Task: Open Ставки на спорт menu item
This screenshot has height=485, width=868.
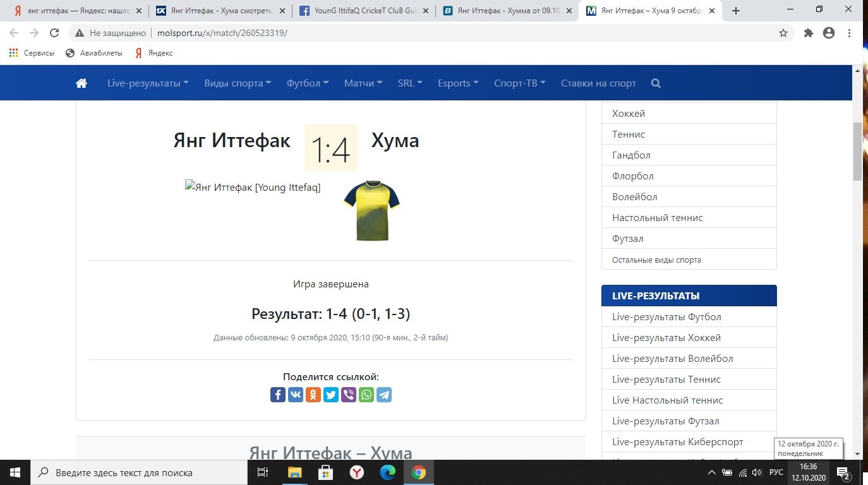Action: pos(598,83)
